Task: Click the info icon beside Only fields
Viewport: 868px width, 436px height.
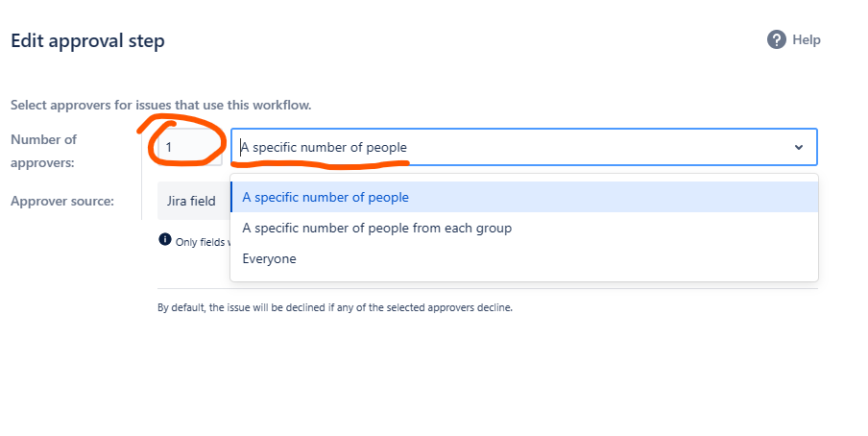Action: point(164,239)
